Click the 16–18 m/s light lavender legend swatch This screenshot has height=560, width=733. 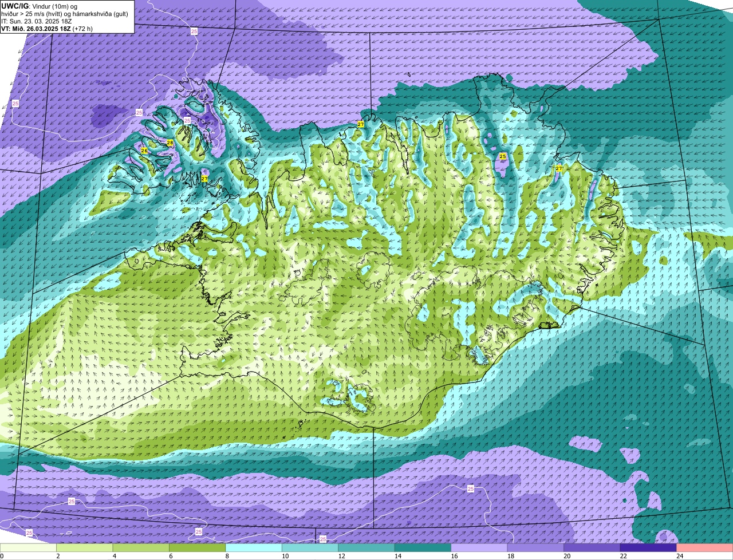coord(479,547)
